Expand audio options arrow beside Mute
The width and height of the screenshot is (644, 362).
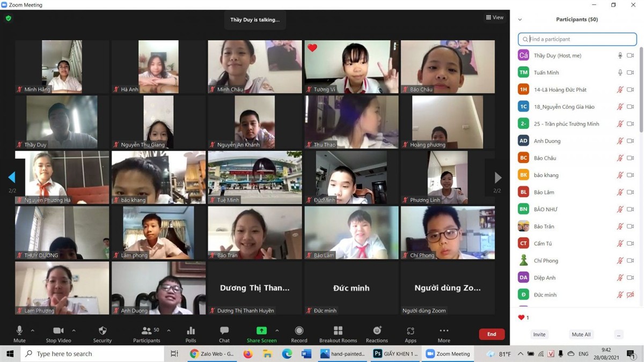pos(33,330)
